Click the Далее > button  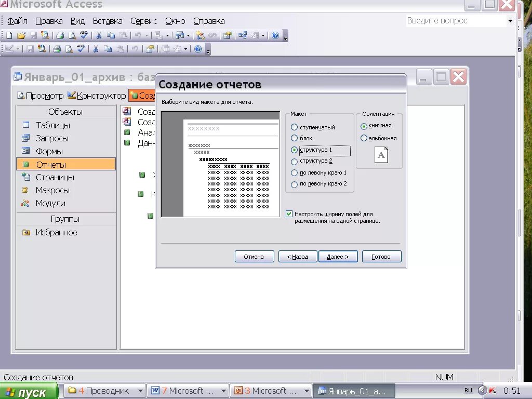point(338,257)
